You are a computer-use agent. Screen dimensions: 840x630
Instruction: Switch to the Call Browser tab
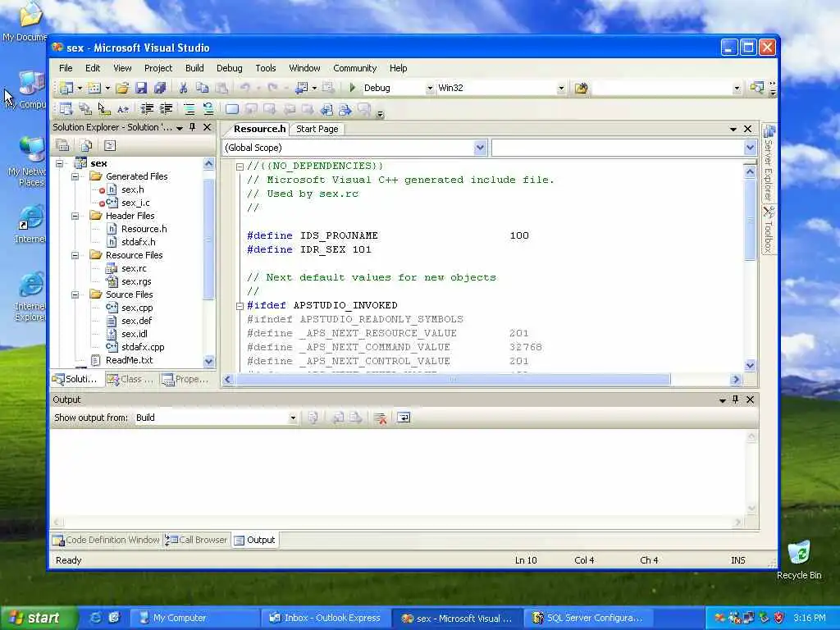click(x=196, y=540)
